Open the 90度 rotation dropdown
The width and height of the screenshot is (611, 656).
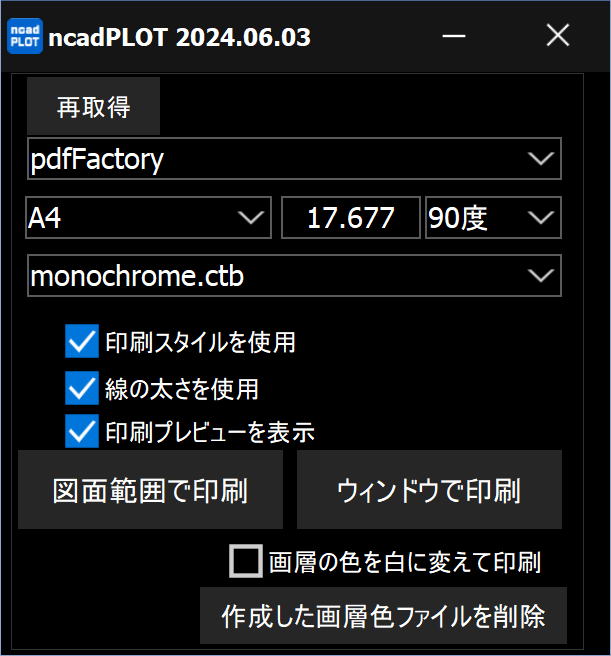coord(493,218)
